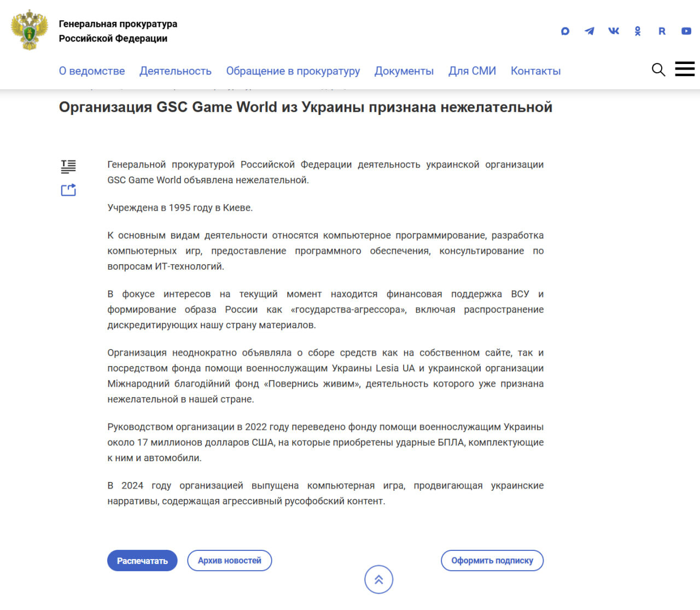Screen dimensions: 700x610
Task: Click the paragraph starting "Генеральной прокуратурой Российской Федерации"
Action: (x=325, y=172)
